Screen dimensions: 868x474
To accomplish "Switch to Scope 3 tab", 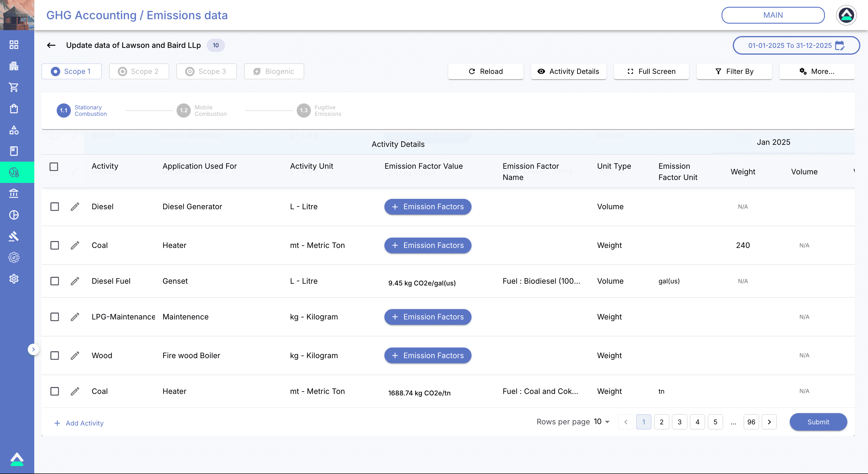I will pyautogui.click(x=206, y=72).
